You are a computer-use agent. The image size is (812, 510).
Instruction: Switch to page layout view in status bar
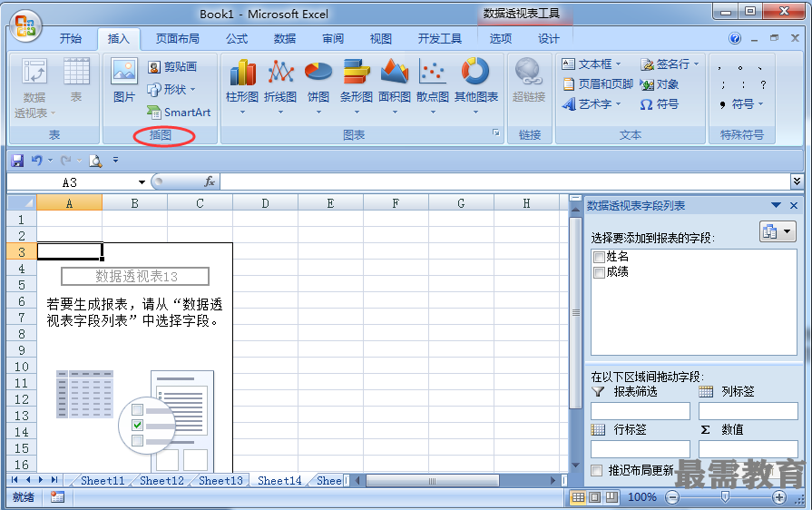[x=595, y=497]
